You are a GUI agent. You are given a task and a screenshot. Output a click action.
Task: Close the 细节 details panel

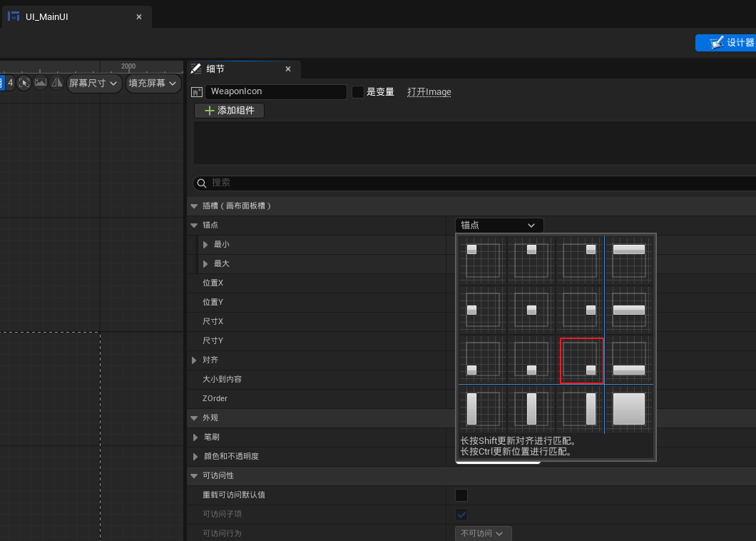coord(288,69)
